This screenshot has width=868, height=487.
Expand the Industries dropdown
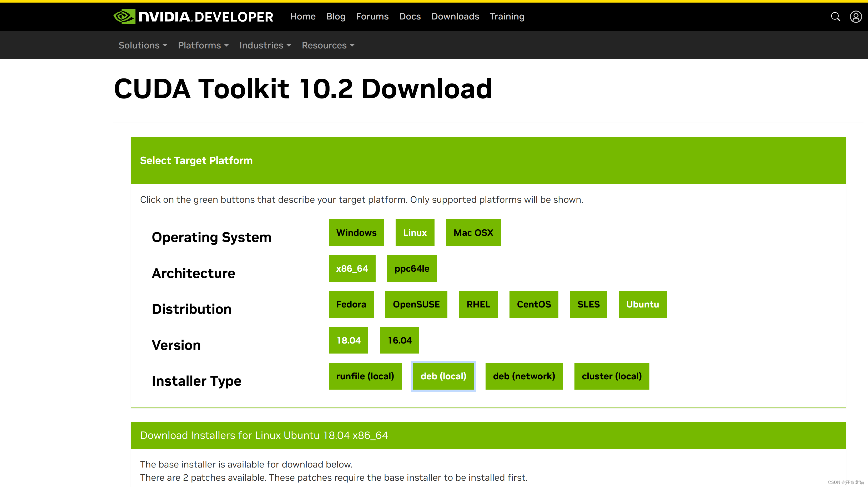coord(265,45)
